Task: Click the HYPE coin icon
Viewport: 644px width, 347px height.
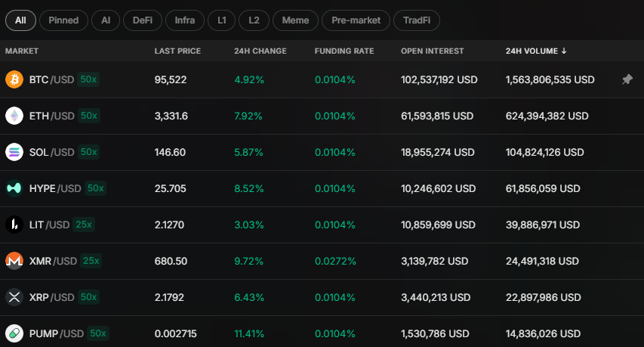Action: [x=14, y=188]
